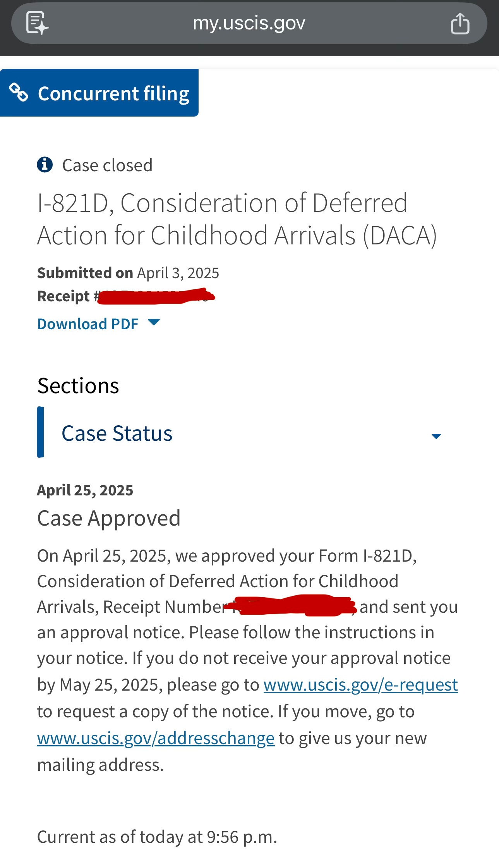The height and width of the screenshot is (868, 499).
Task: Click the redacted Receipt number near Submitted date
Action: point(156,297)
